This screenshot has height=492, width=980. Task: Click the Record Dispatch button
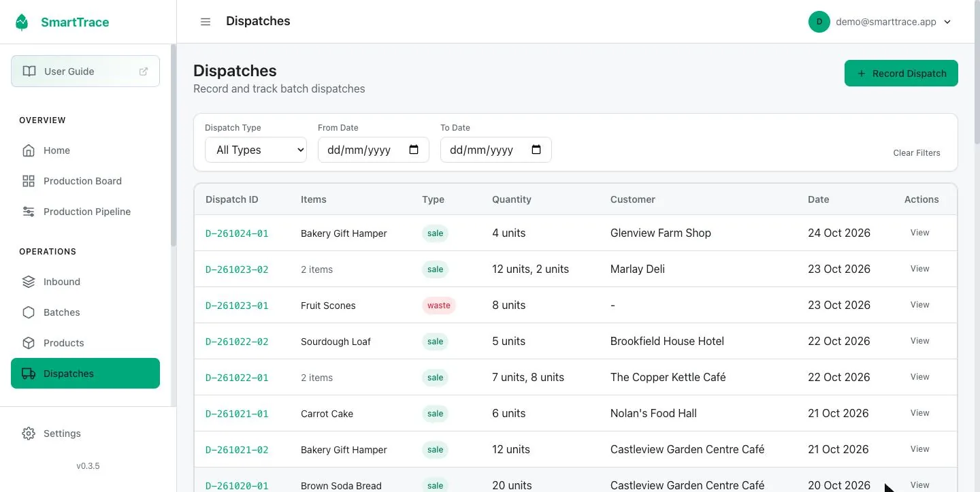901,73
